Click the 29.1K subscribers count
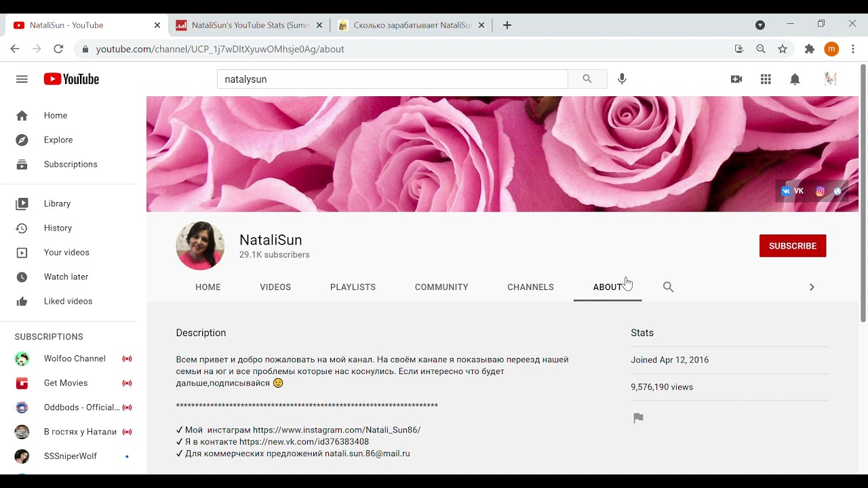This screenshot has width=868, height=488. 275,256
